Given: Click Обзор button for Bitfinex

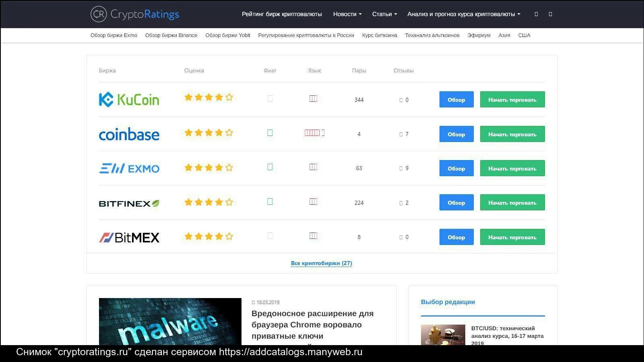Looking at the screenshot, I should [456, 202].
